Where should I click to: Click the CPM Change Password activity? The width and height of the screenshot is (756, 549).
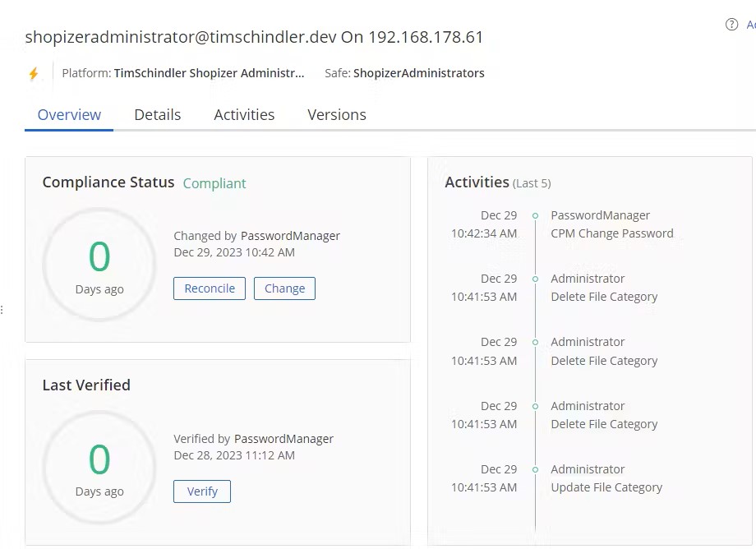pos(612,233)
